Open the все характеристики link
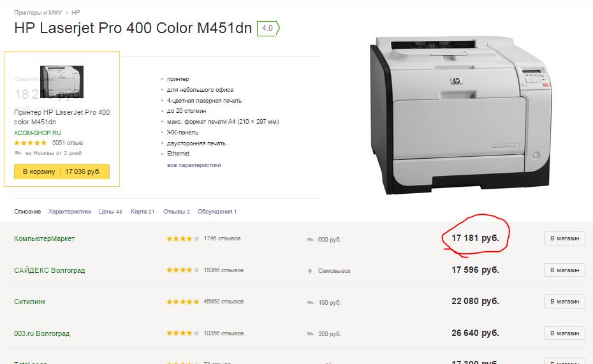Viewport: 593px width, 364px height. [194, 165]
